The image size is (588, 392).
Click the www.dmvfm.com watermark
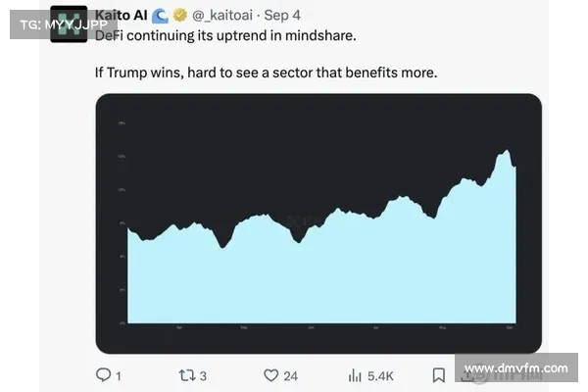click(515, 369)
